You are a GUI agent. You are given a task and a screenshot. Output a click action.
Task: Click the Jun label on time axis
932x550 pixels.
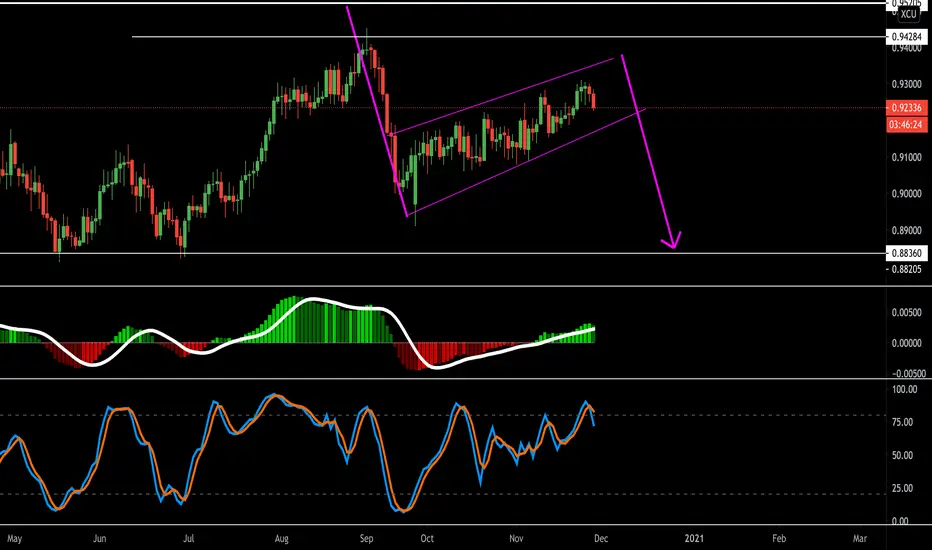point(99,539)
